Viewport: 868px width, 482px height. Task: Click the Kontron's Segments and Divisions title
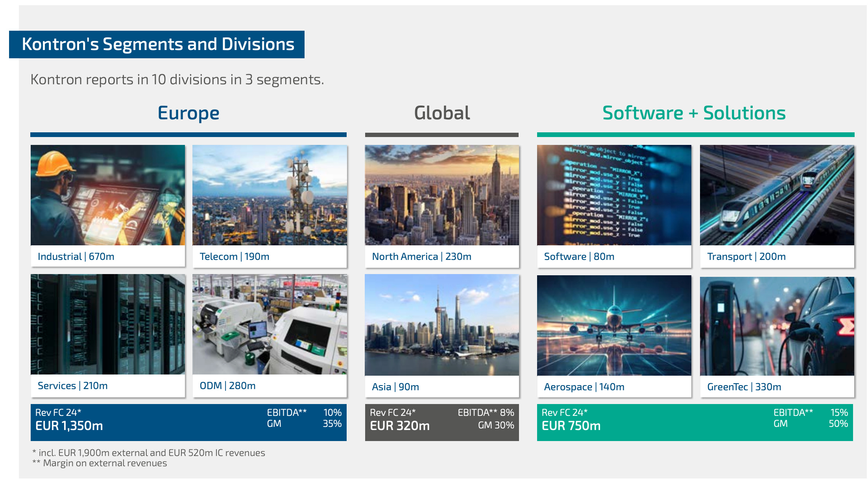157,44
